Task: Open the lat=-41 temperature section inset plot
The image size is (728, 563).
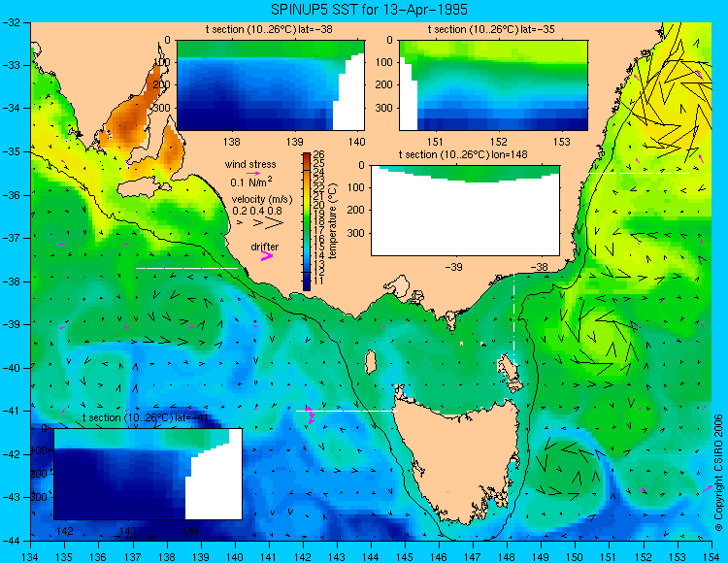Action: (x=149, y=474)
